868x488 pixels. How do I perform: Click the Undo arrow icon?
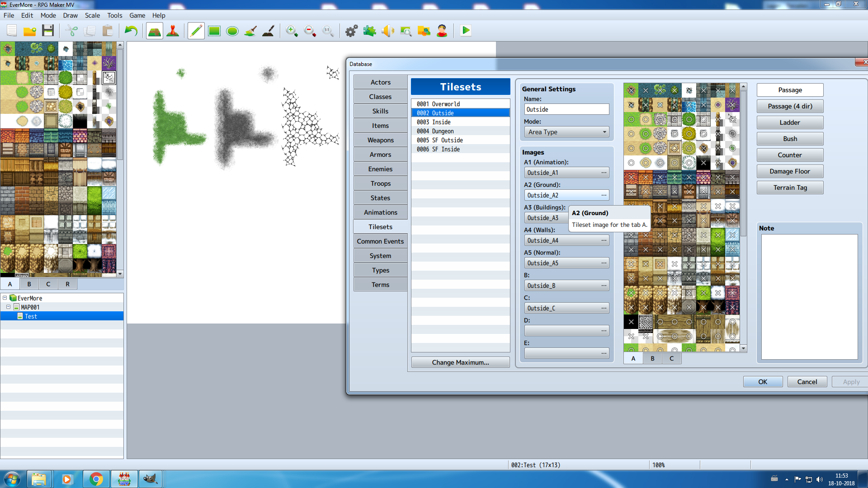click(x=131, y=31)
